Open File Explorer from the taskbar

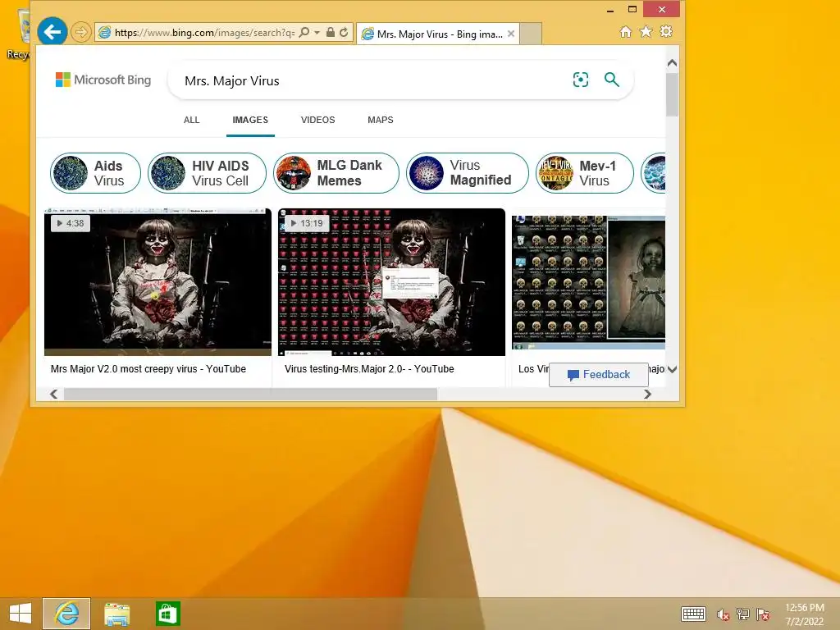(x=116, y=614)
